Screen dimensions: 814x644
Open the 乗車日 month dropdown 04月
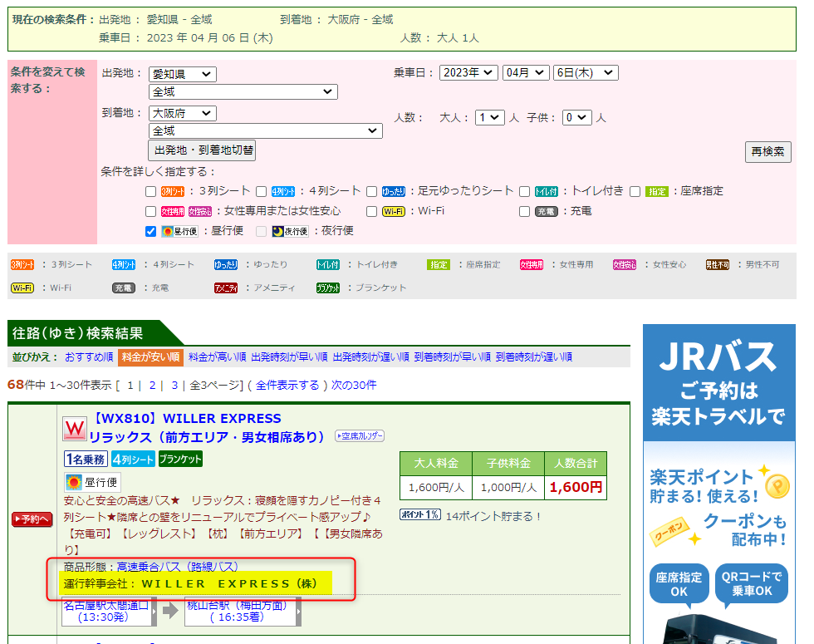[525, 72]
